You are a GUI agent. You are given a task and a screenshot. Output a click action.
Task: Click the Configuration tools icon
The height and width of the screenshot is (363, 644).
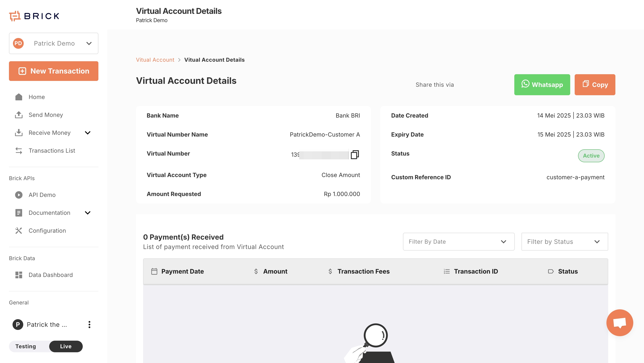19,230
